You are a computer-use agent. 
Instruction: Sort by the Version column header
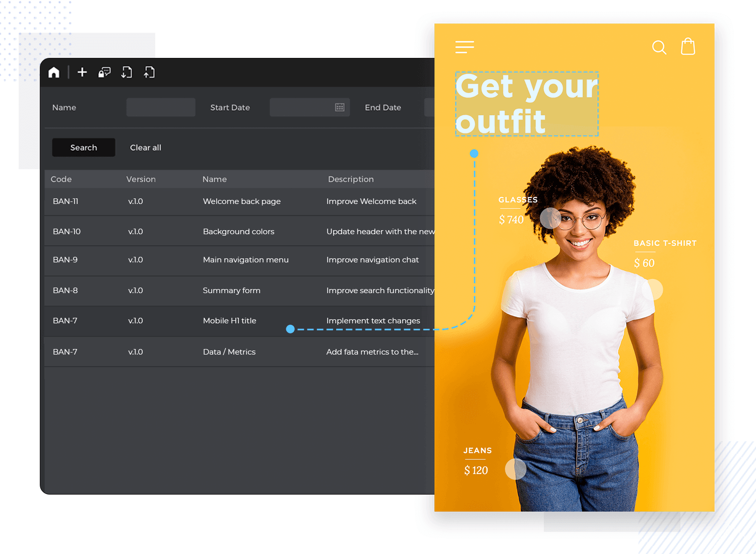141,179
